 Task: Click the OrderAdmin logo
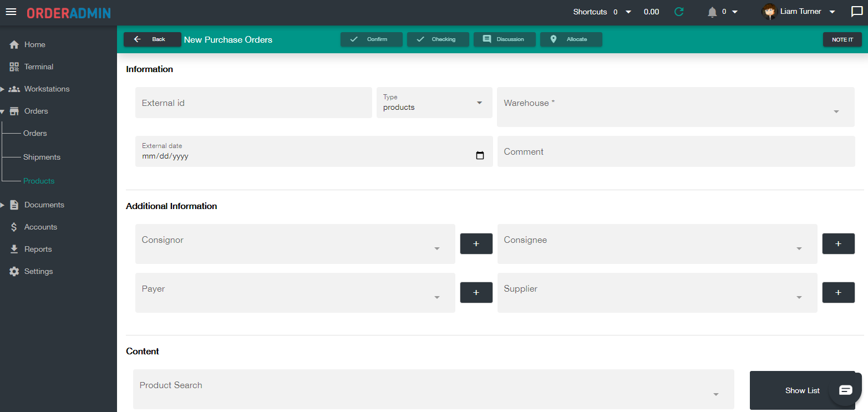[69, 13]
